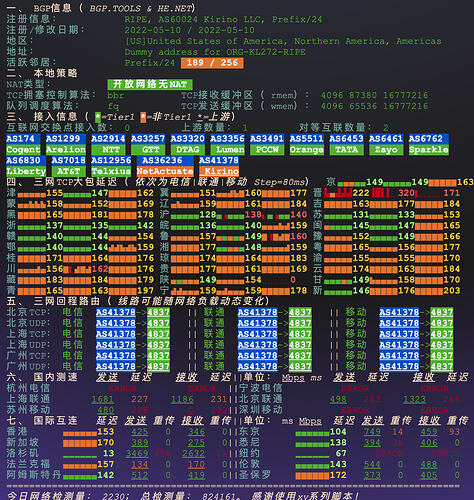This screenshot has height=500, width=474.
Task: Click the 深圳移动 speed test label
Action: point(261,410)
